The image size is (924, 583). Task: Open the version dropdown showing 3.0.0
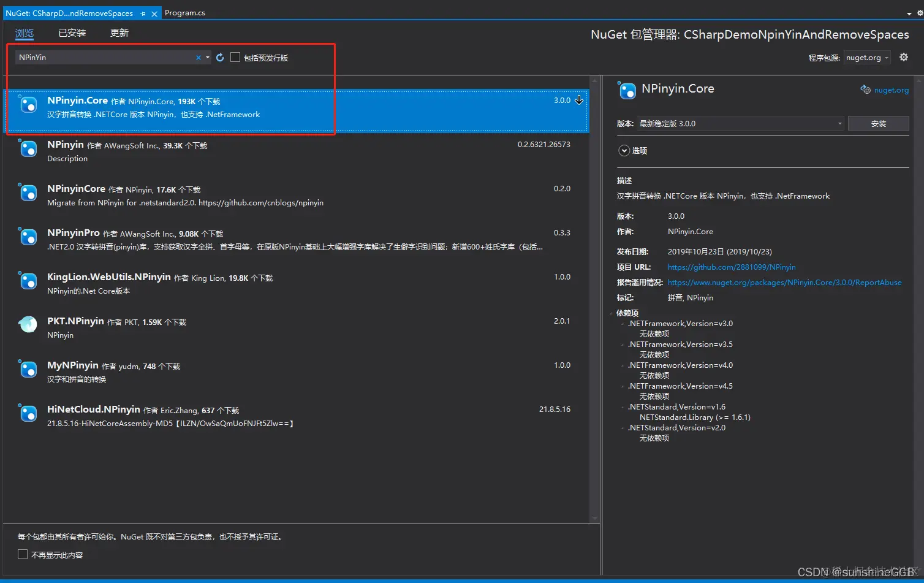741,123
